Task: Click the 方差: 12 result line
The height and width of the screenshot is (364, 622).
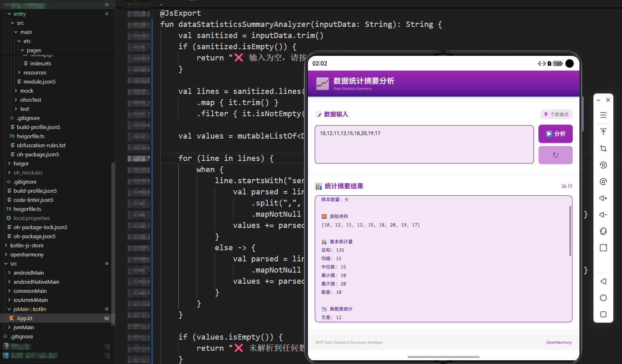Action: coord(331,318)
